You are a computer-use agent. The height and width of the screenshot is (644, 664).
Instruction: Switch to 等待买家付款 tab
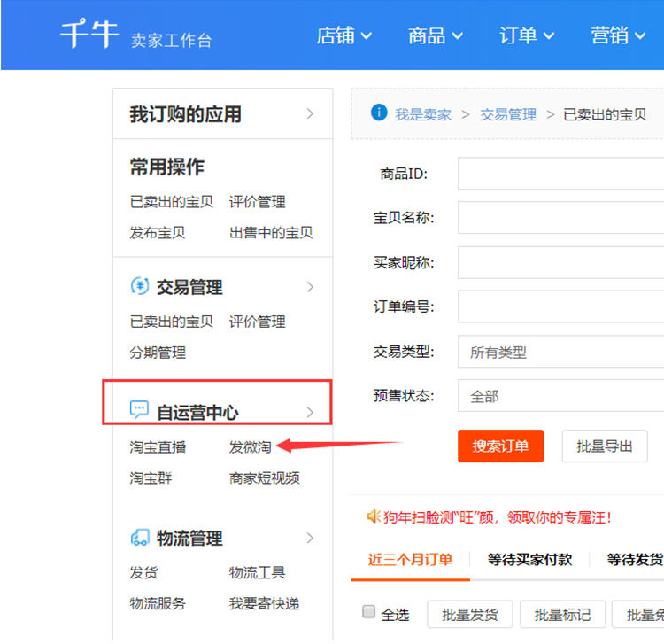click(529, 559)
